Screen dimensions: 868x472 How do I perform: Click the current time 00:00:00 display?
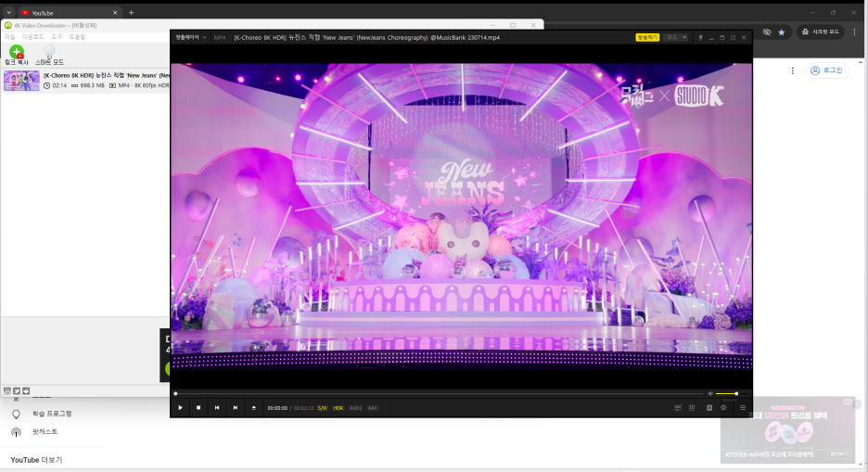(x=277, y=408)
